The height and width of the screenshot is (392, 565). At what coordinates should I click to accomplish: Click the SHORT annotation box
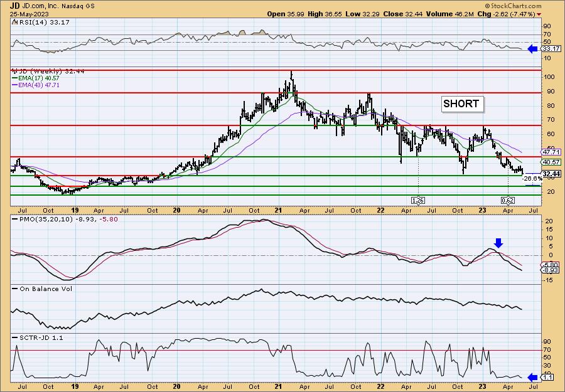463,104
